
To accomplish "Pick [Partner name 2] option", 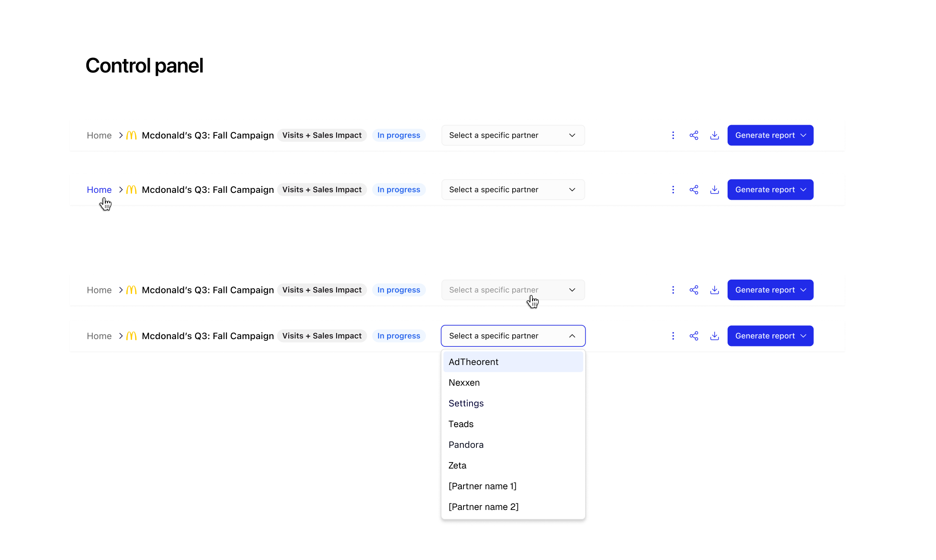I will click(513, 507).
